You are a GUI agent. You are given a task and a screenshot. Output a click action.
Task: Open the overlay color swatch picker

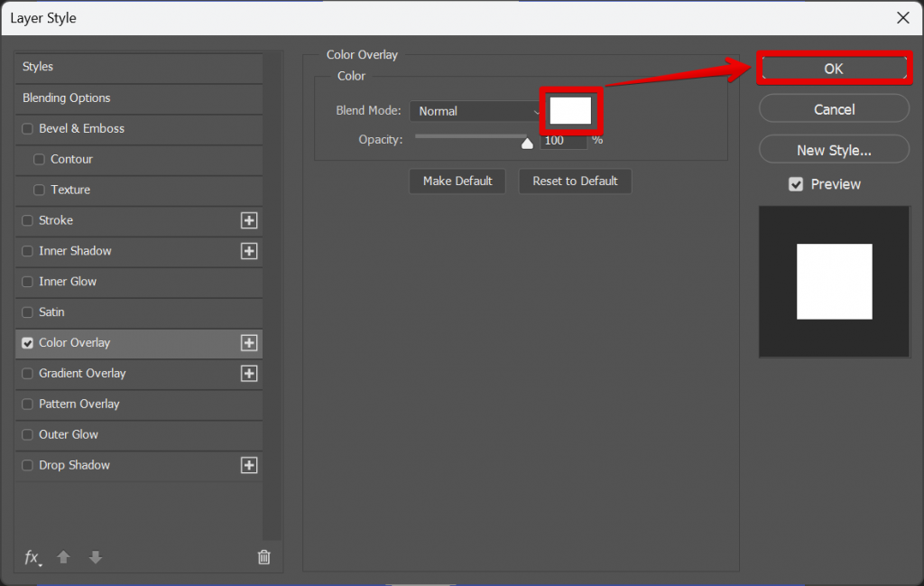coord(570,110)
